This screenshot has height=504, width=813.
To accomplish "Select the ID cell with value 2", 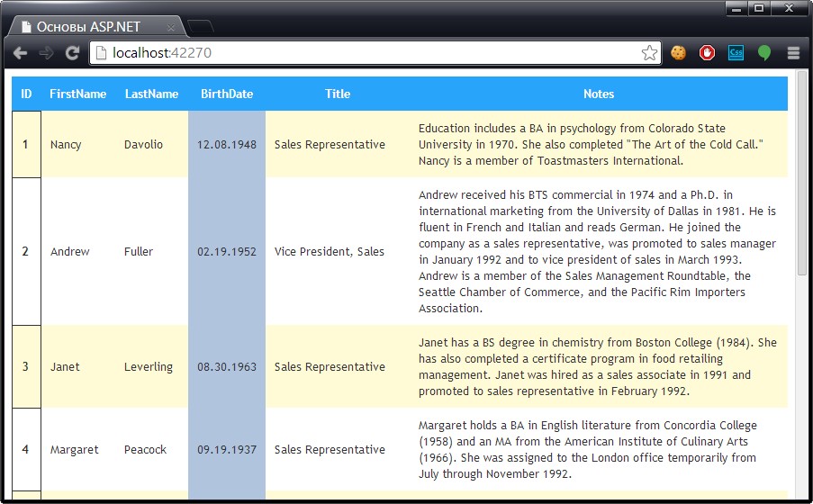I will point(26,251).
